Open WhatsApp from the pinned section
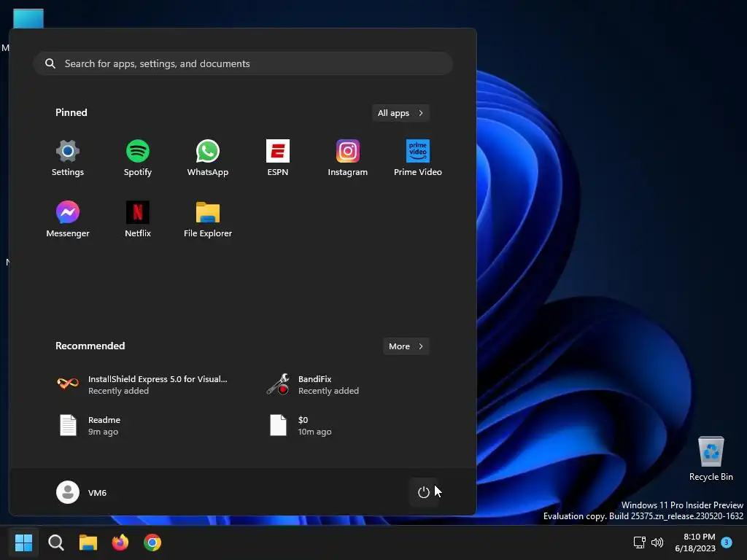The height and width of the screenshot is (560, 747). (x=208, y=158)
